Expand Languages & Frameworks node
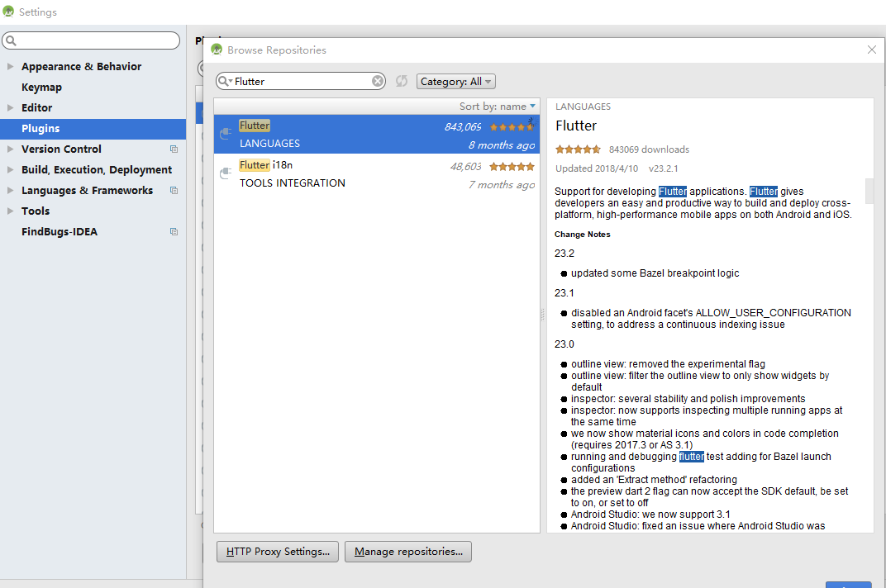The height and width of the screenshot is (588, 886). pyautogui.click(x=10, y=190)
